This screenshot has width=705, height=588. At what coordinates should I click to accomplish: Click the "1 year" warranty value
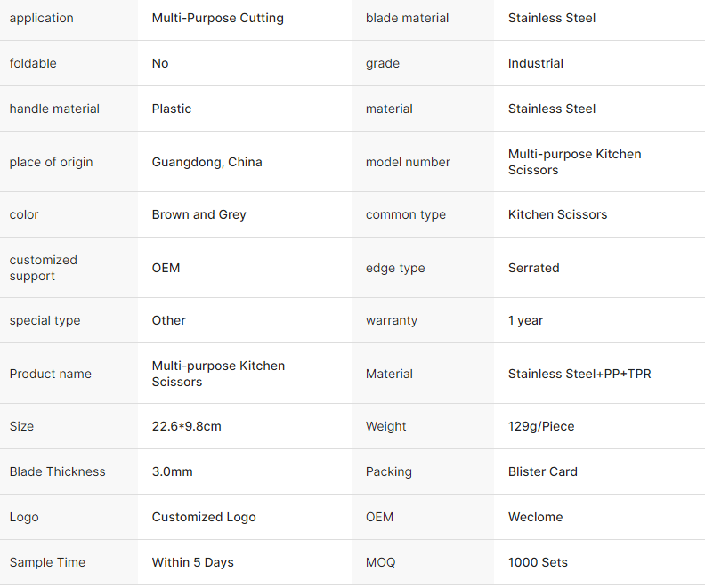click(x=525, y=320)
